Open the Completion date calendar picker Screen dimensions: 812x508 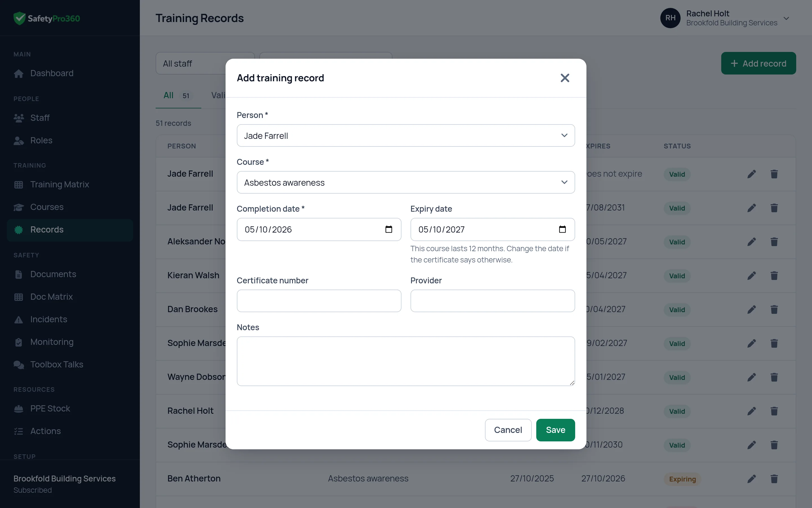click(x=389, y=229)
